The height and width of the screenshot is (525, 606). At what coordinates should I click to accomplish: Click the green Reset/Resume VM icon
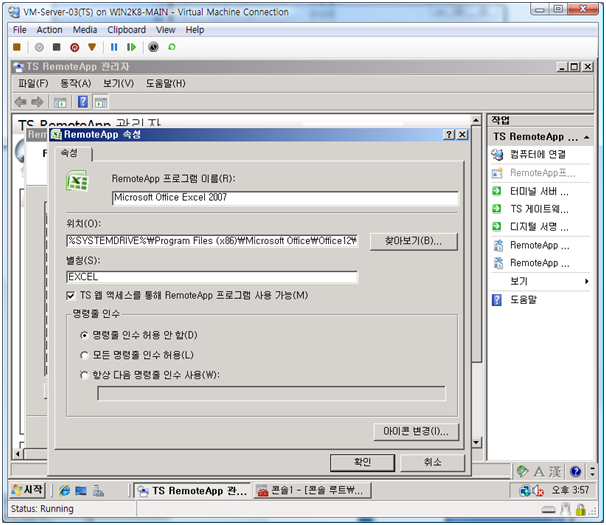[131, 47]
